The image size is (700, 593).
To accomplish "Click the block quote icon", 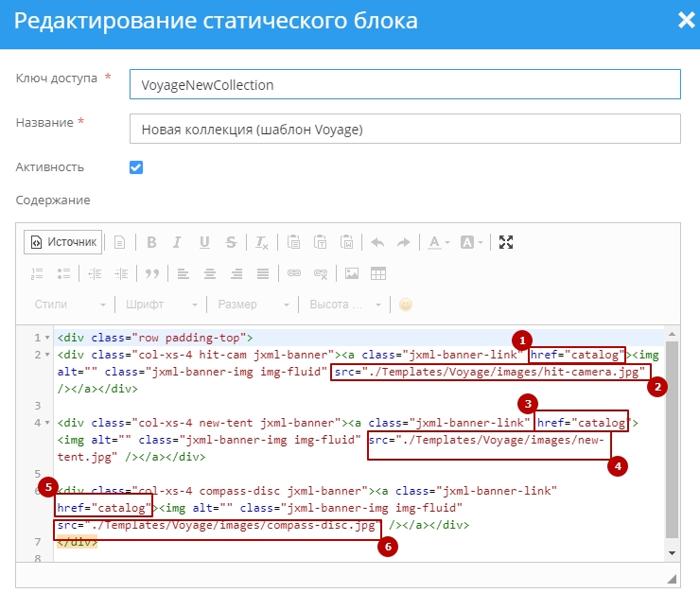I will [150, 273].
